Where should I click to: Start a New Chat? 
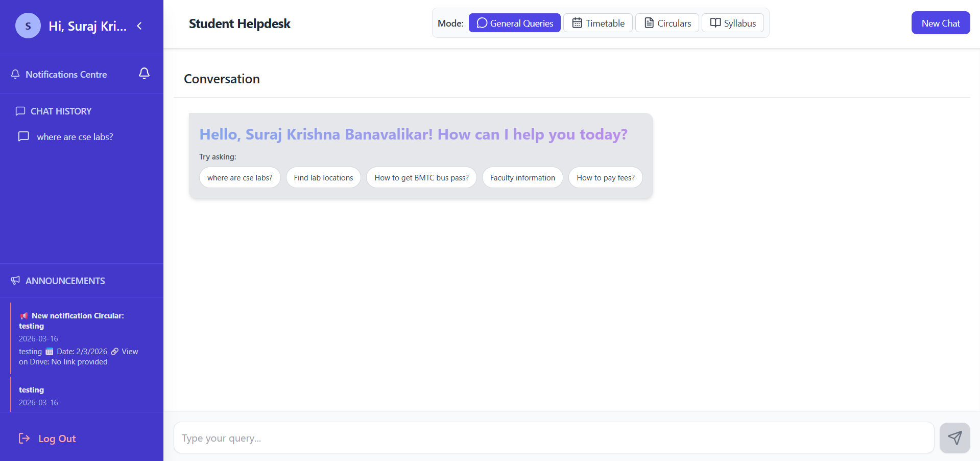(x=940, y=22)
